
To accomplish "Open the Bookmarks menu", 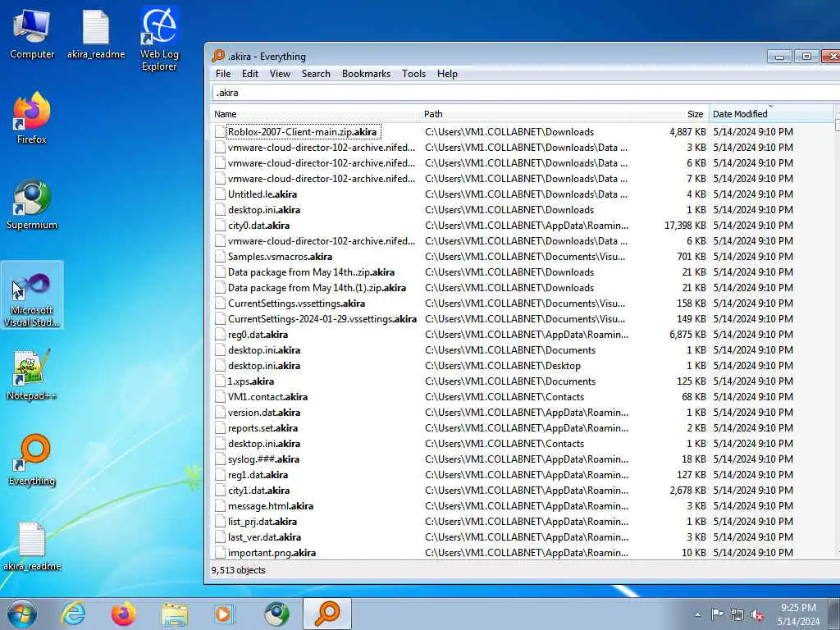I will tap(366, 74).
